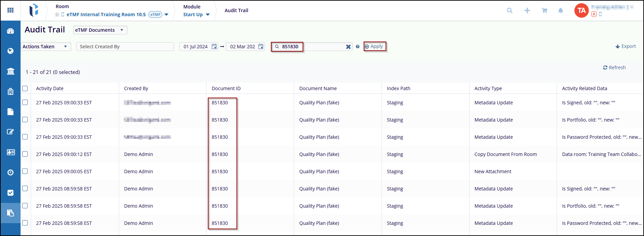Clear the search field with X icon
The image size is (644, 236).
click(348, 47)
